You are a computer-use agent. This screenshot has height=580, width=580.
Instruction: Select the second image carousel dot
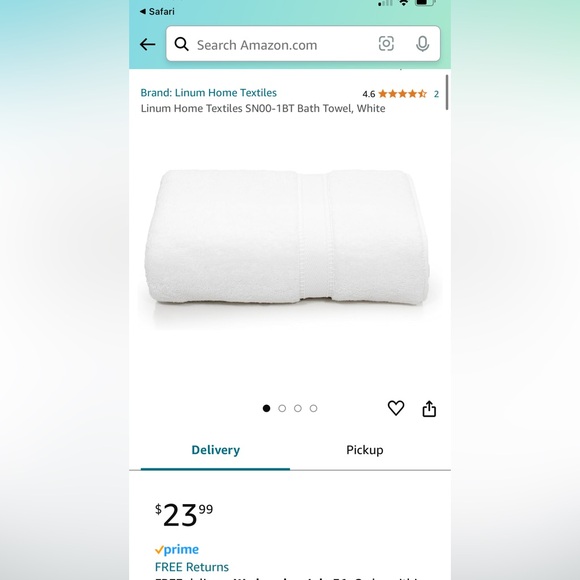click(282, 408)
